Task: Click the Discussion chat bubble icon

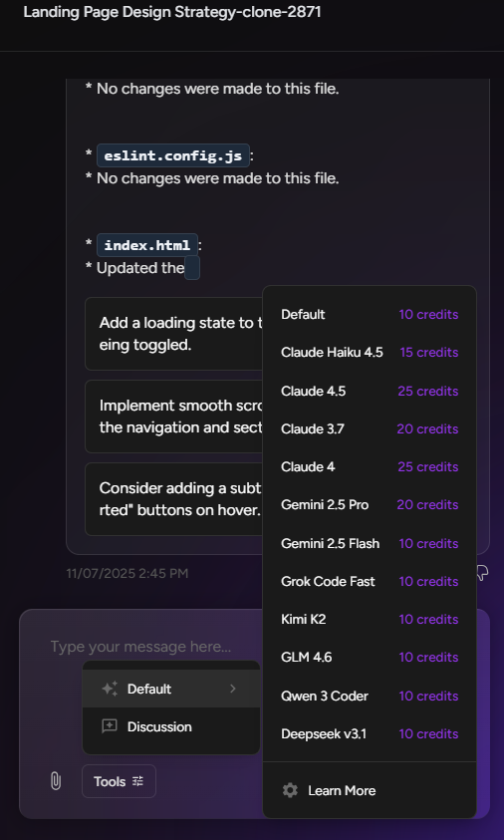Action: [x=110, y=726]
